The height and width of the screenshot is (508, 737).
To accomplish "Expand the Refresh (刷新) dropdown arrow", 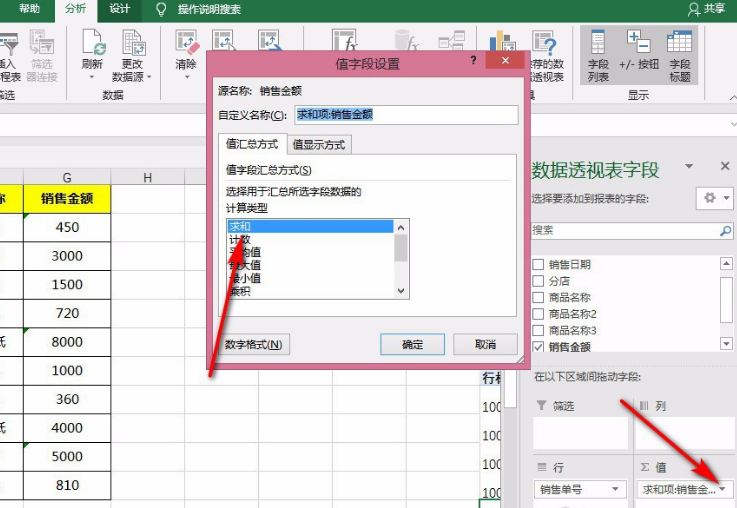I will point(92,77).
